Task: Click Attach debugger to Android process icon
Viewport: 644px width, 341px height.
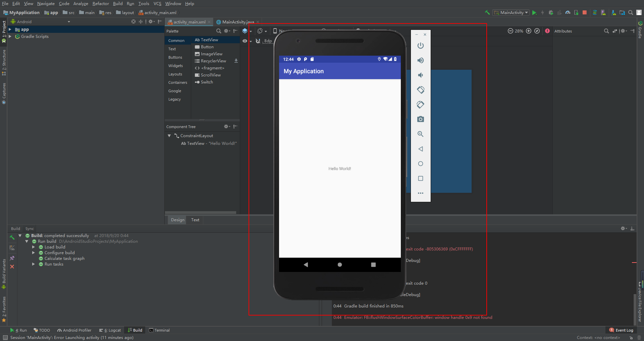Action: point(576,12)
